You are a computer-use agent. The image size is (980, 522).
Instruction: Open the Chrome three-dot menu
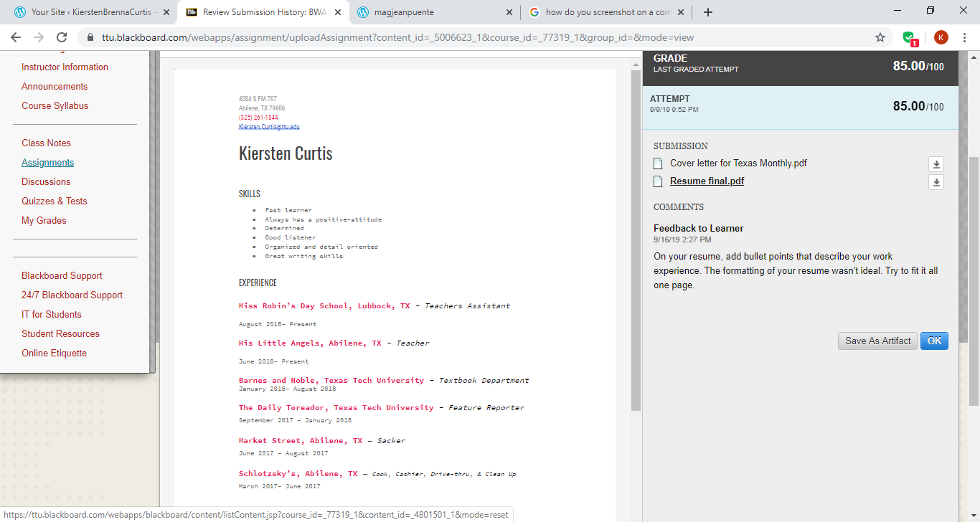(x=965, y=37)
